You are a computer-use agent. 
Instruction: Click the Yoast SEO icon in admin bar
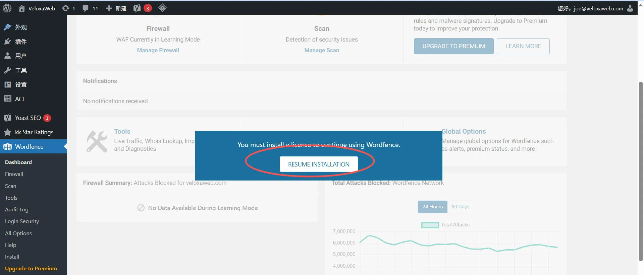(x=137, y=8)
